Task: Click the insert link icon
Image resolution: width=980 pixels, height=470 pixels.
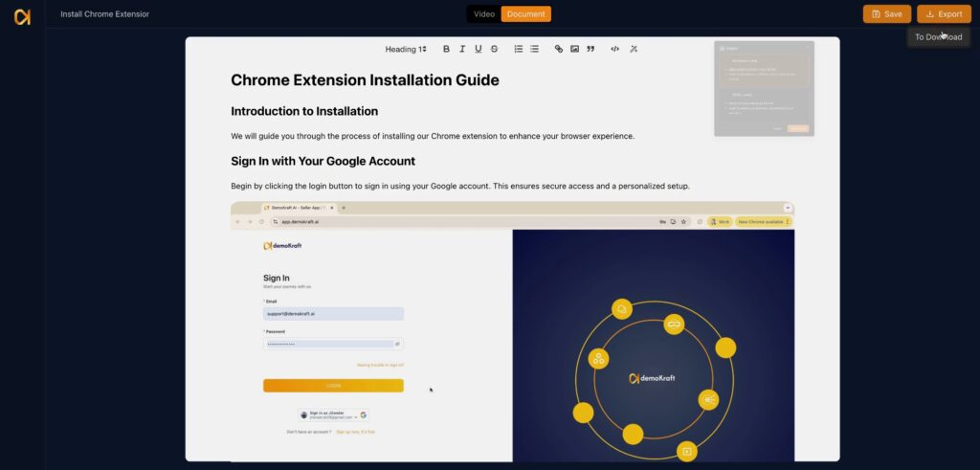Action: (559, 49)
